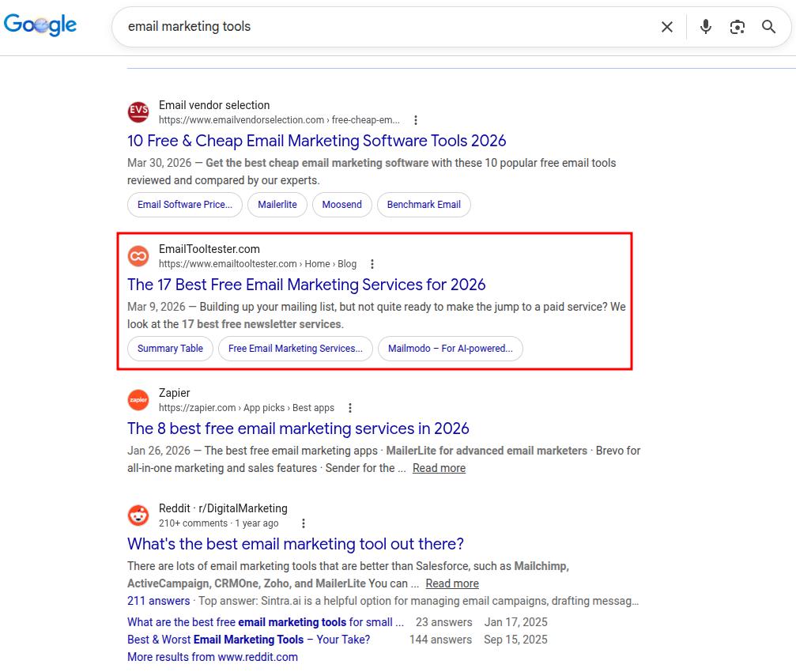
Task: Click the Google logo
Action: pyautogui.click(x=40, y=25)
